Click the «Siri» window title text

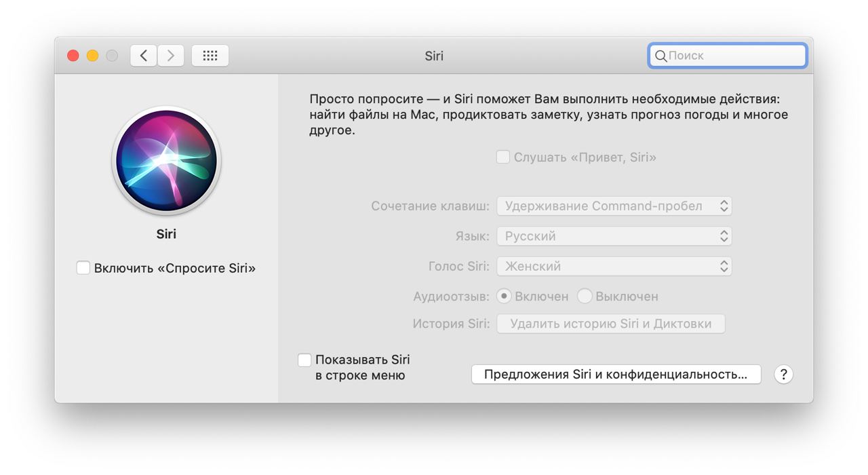point(434,56)
